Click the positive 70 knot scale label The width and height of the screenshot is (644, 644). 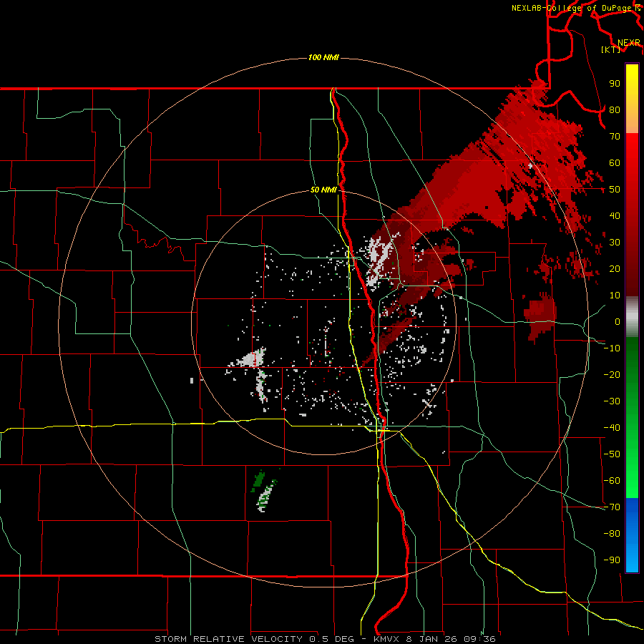(615, 137)
